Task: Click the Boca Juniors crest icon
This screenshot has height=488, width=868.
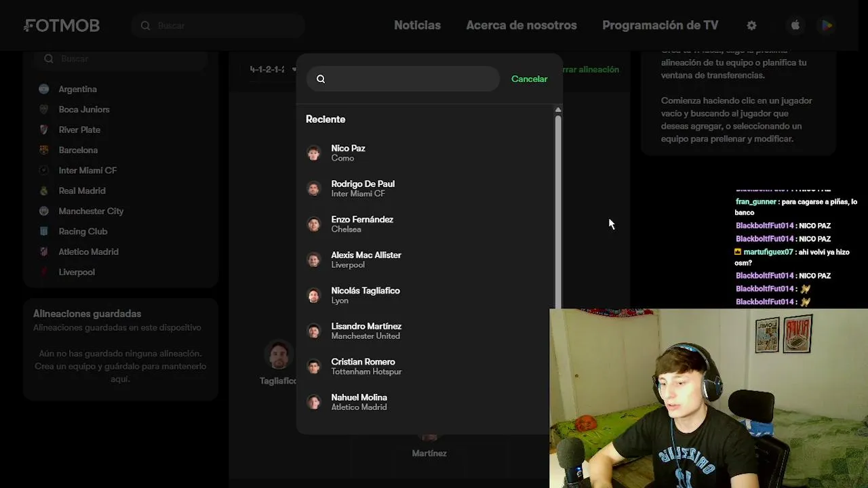Action: tap(44, 109)
